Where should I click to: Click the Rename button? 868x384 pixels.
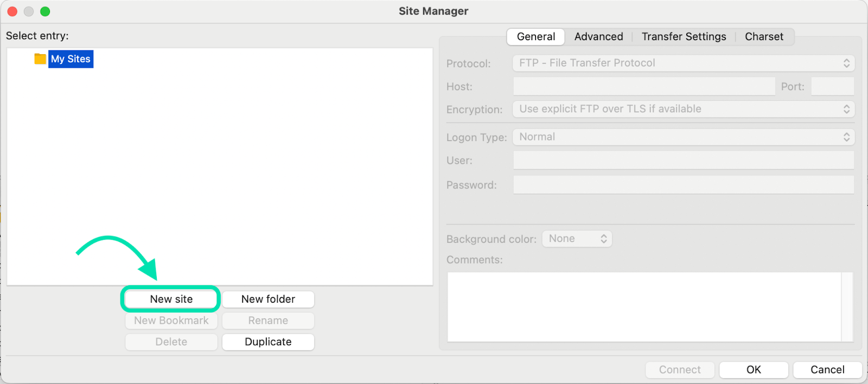click(268, 321)
